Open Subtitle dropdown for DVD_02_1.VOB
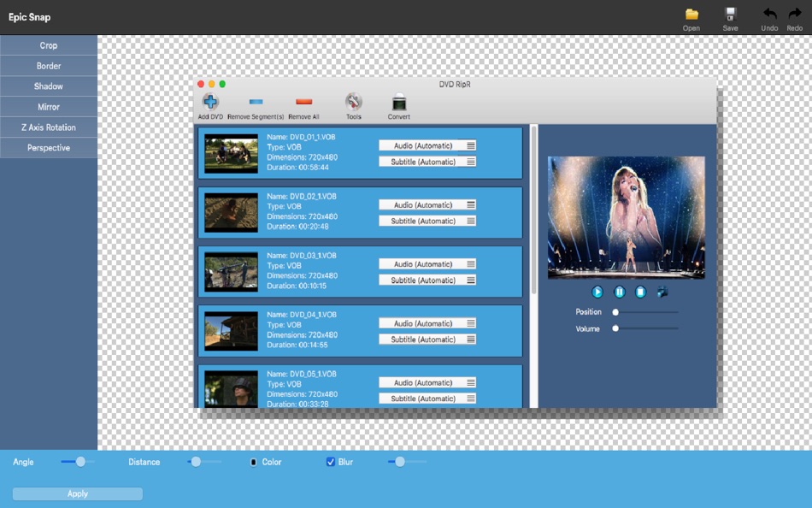 (427, 221)
